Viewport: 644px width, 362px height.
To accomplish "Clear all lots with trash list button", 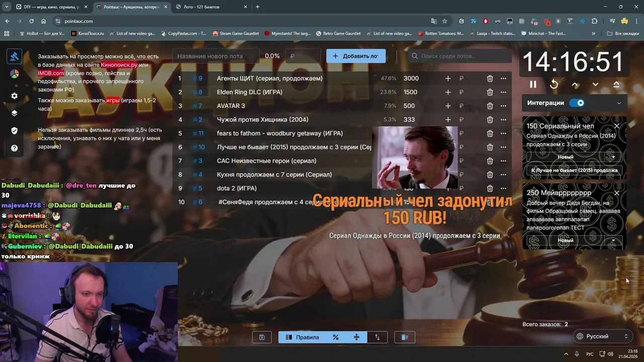I will (405, 337).
